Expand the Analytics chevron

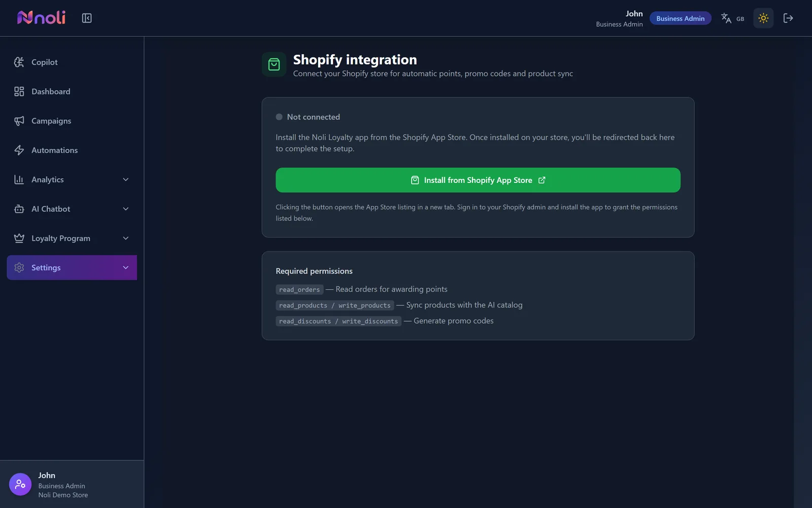point(126,179)
